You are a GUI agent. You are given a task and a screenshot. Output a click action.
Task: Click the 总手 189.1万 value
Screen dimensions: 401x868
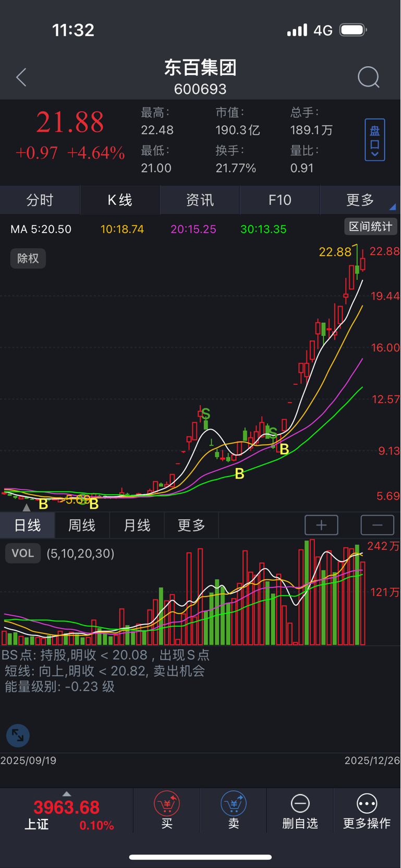point(311,130)
